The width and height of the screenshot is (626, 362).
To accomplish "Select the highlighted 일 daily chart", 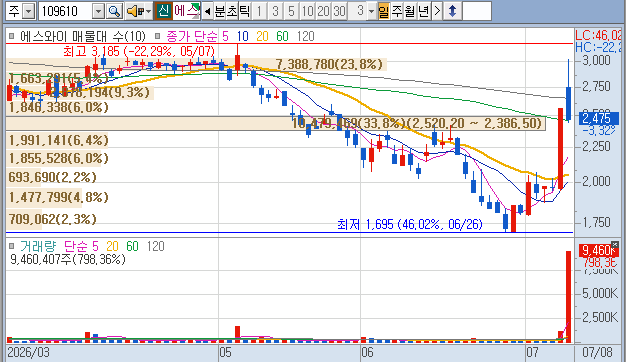I will click(x=384, y=11).
